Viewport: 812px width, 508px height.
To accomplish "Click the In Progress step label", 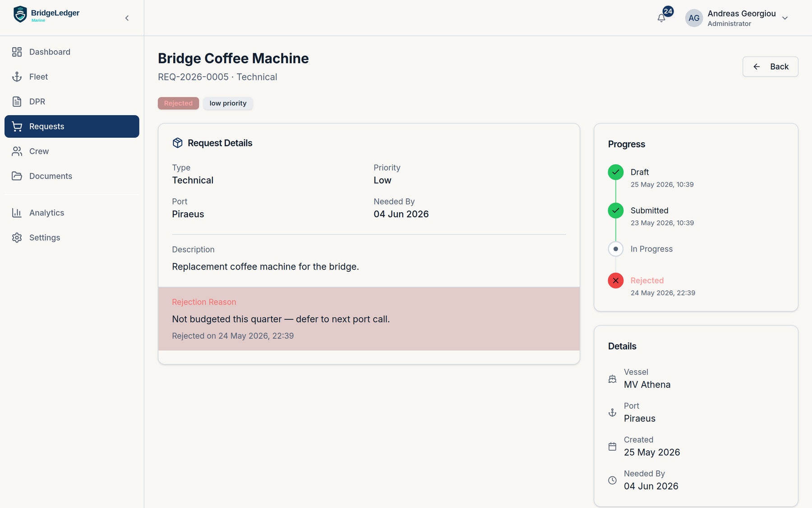I will tap(651, 249).
